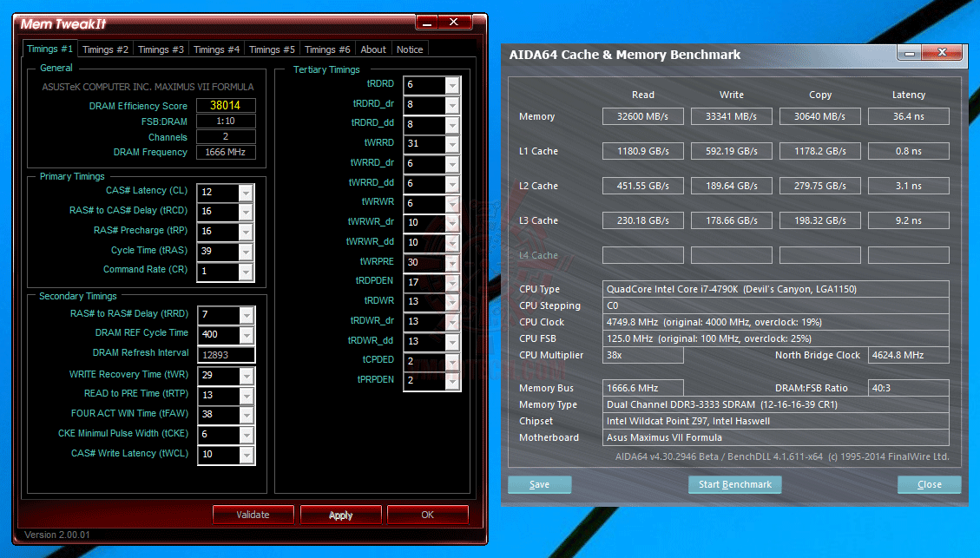This screenshot has height=558, width=980.
Task: Expand the tWRWR_dd dropdown
Action: (x=452, y=243)
